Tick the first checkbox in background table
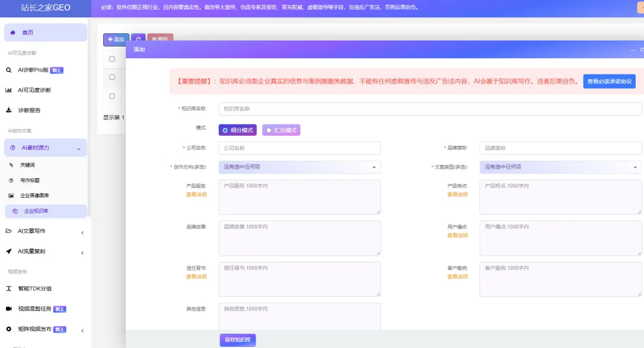Screen dimensions: 644x348 pyautogui.click(x=112, y=58)
